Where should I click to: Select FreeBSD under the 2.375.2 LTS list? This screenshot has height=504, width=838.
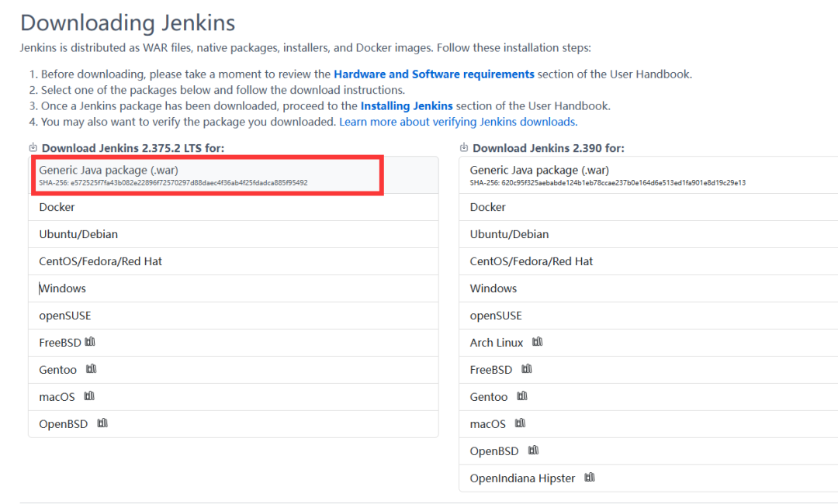[x=233, y=343]
